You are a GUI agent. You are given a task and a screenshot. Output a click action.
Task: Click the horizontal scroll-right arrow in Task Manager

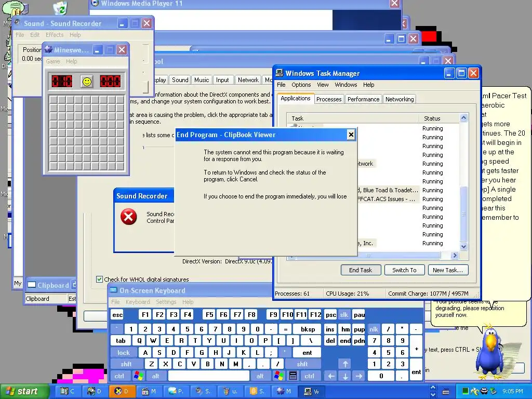click(455, 255)
